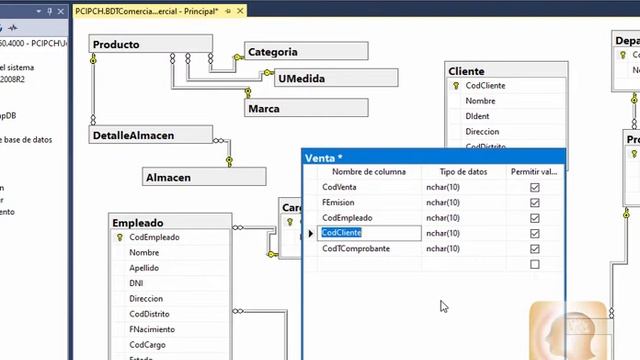Click the infinity end beside Empleado CodDistrito
The width and height of the screenshot is (640, 360).
(x=238, y=311)
